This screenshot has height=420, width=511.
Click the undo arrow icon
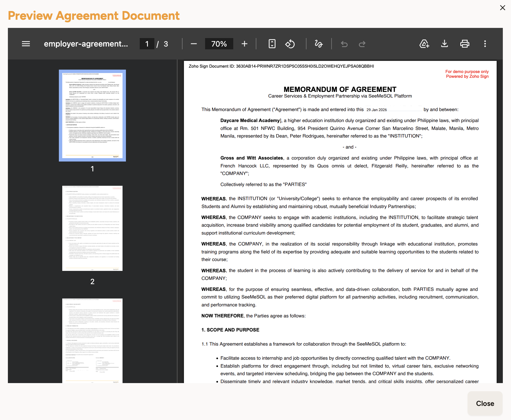[344, 44]
